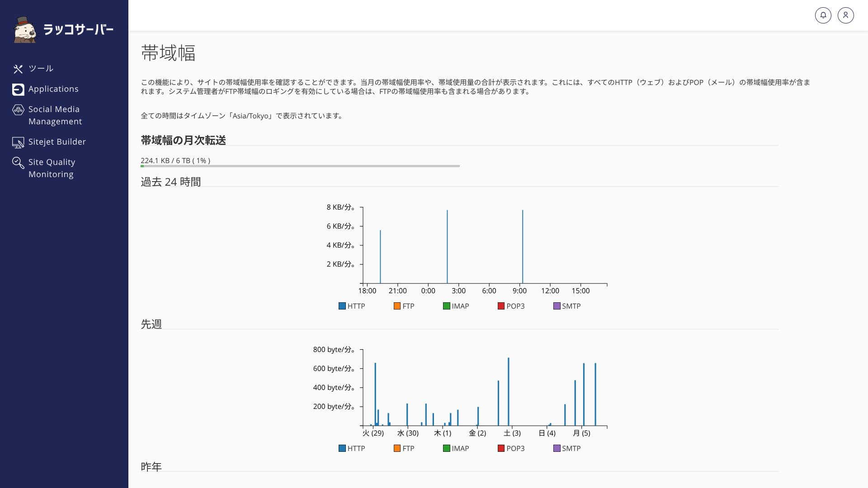
Task: Click the Applications sidebar icon
Action: coord(18,89)
